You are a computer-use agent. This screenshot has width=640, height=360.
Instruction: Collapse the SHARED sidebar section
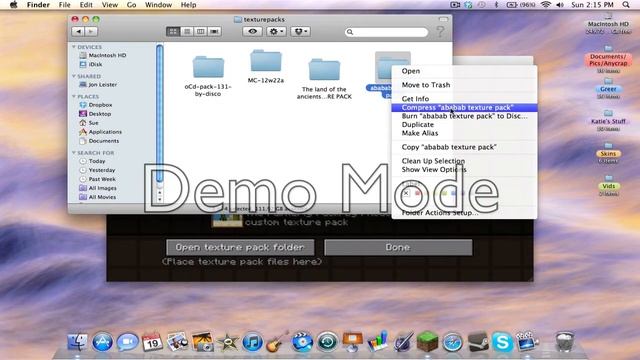click(74, 76)
